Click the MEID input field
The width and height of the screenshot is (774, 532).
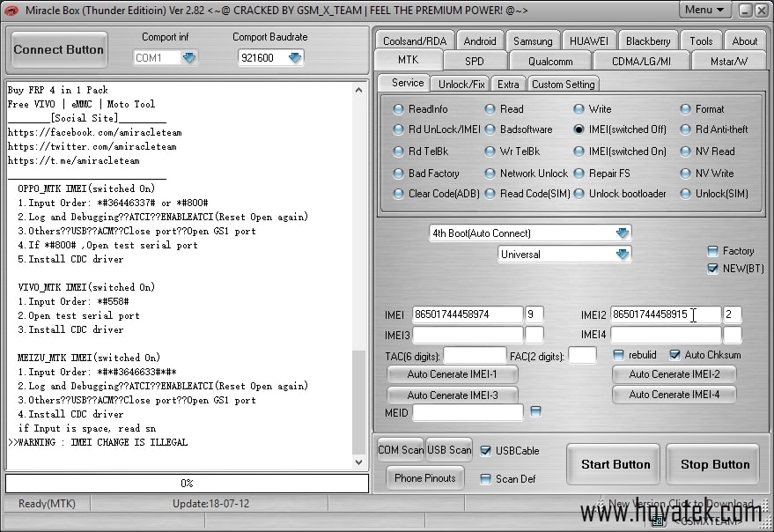(468, 412)
